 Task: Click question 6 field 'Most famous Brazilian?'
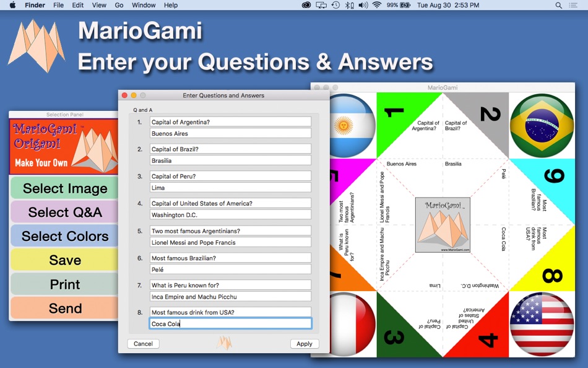coord(230,258)
